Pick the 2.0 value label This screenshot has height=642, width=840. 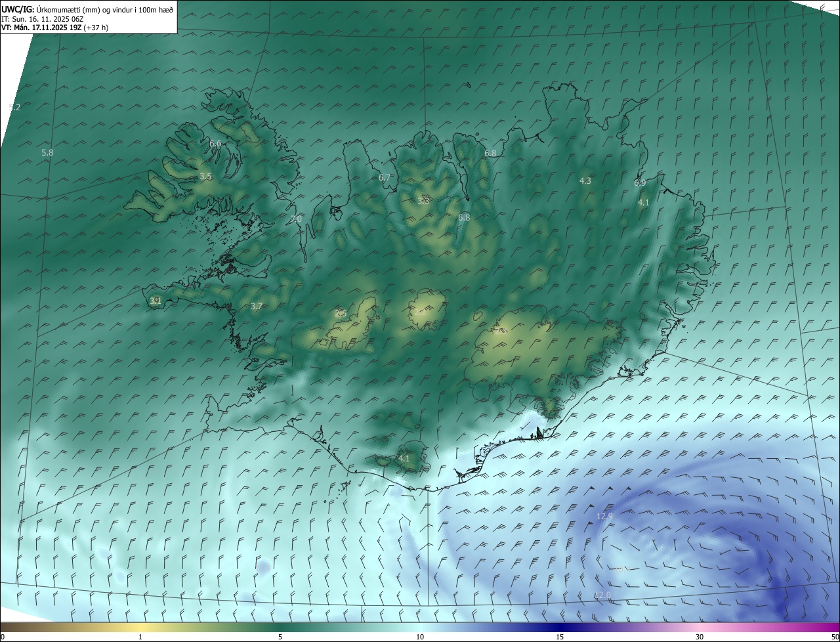click(x=296, y=219)
